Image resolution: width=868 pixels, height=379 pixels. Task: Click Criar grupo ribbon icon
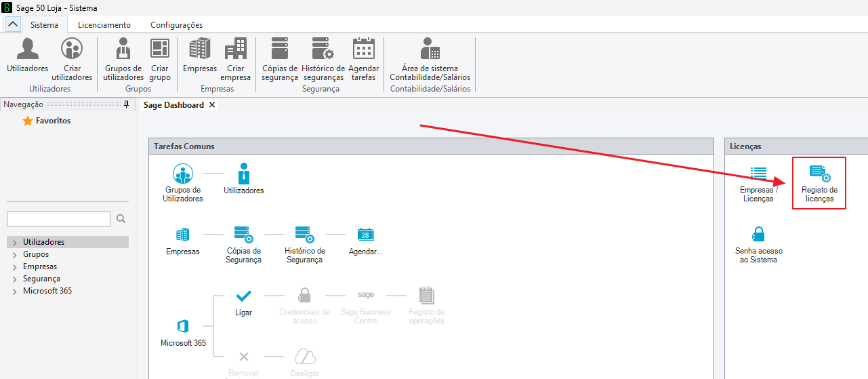tap(160, 60)
